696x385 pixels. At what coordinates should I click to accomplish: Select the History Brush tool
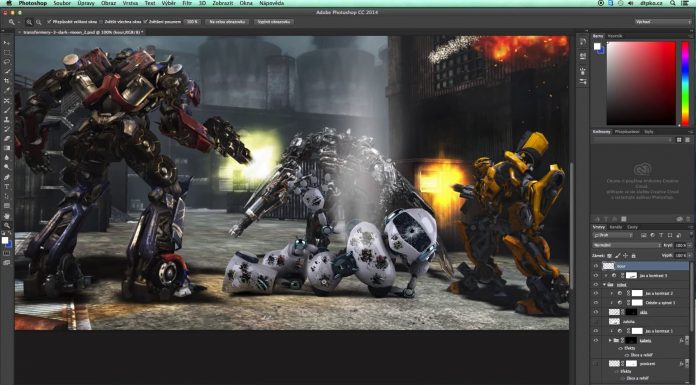8,129
